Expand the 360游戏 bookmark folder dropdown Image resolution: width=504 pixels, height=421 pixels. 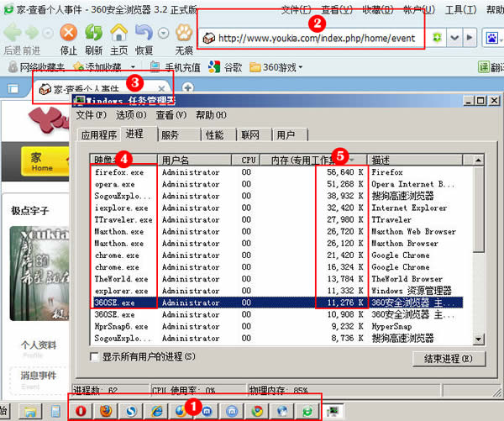point(301,67)
